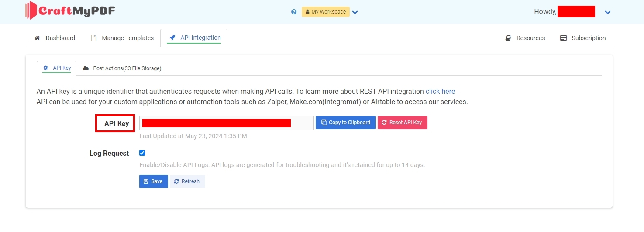
Task: Switch to Post Actions(S3 File Storage) tab
Action: (x=127, y=68)
